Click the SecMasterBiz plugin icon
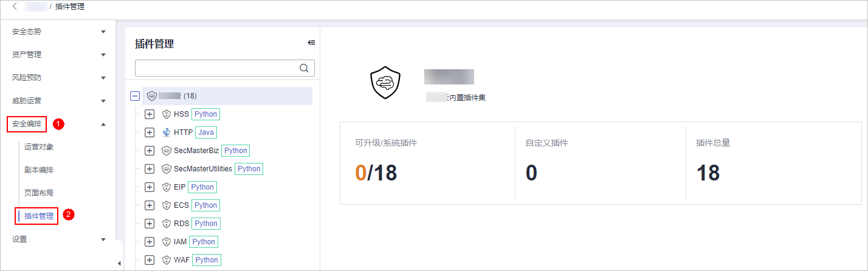This screenshot has width=868, height=271. point(167,151)
